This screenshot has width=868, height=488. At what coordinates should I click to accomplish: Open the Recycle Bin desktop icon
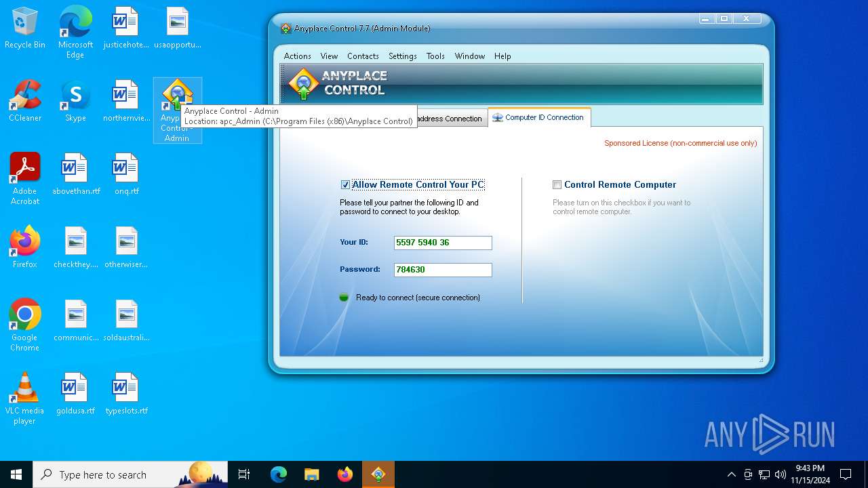[25, 28]
